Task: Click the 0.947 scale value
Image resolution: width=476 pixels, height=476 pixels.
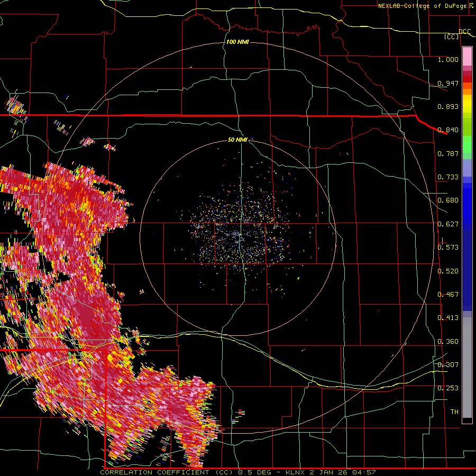Action: 448,83
